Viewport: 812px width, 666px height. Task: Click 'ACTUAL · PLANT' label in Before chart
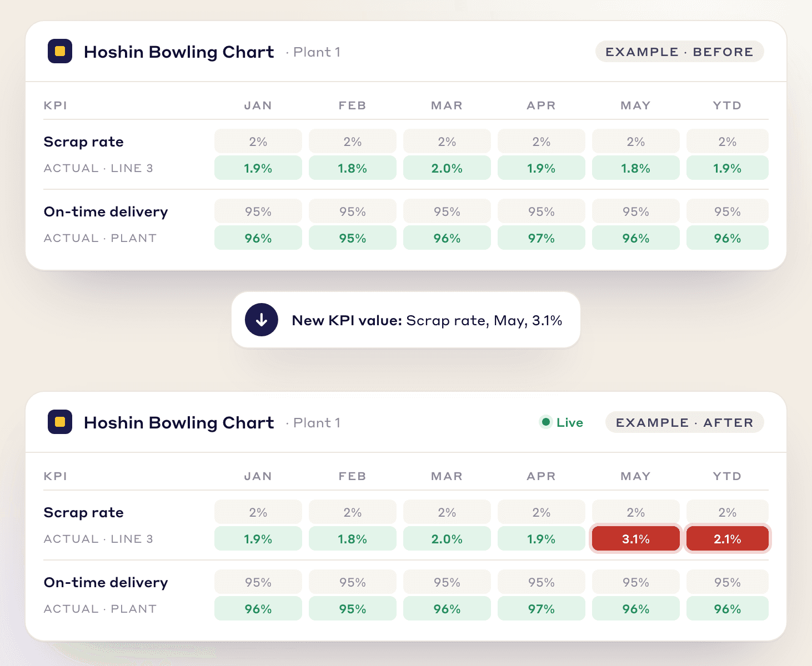[101, 238]
